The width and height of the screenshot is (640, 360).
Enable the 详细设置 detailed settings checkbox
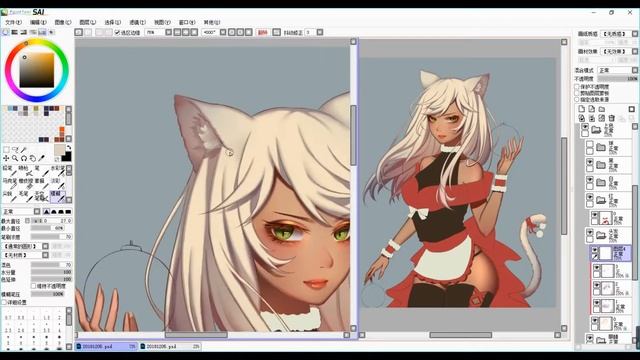click(x=4, y=302)
